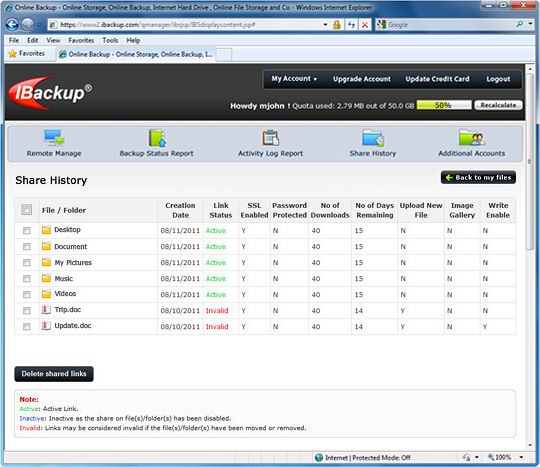540x467 pixels.
Task: Open the View menu
Action: pyautogui.click(x=53, y=41)
